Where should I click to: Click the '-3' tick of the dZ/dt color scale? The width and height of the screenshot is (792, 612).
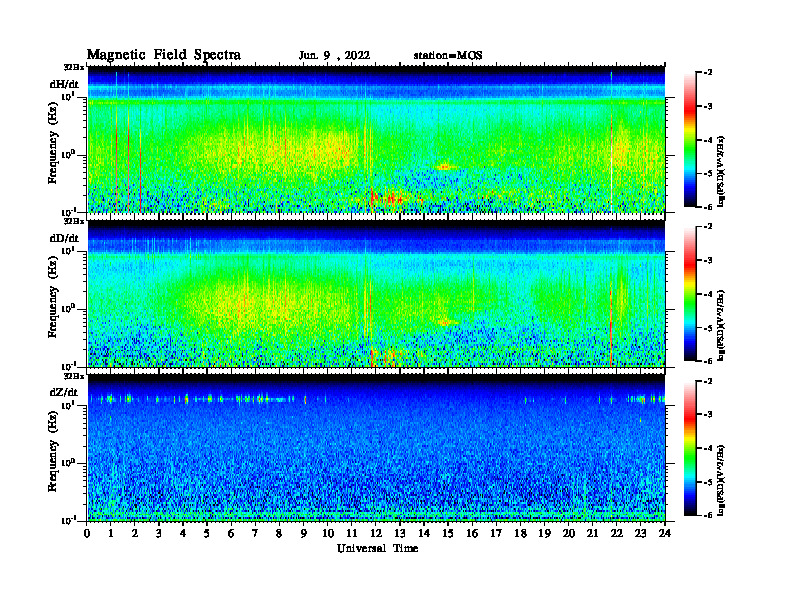[x=708, y=414]
